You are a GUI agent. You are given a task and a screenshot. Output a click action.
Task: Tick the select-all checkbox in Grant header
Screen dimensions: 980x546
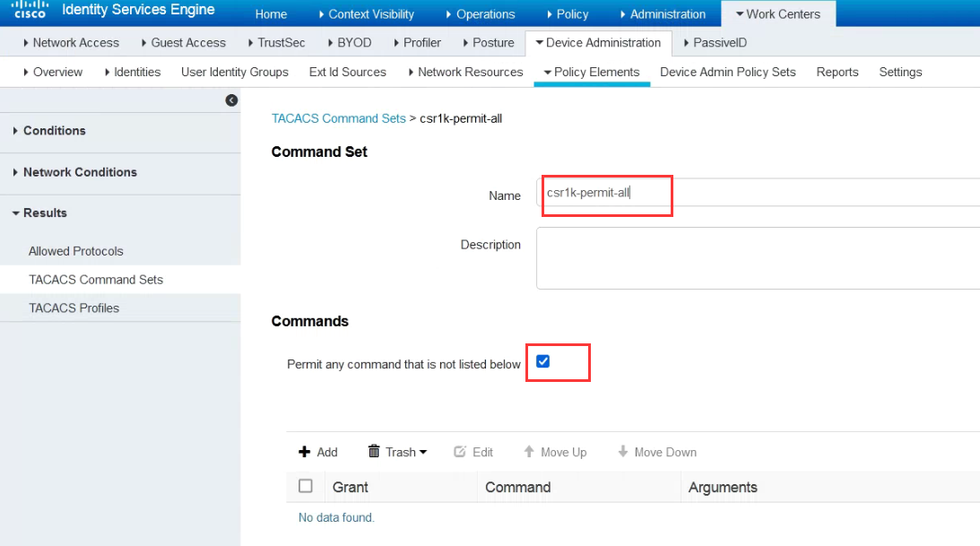[306, 486]
